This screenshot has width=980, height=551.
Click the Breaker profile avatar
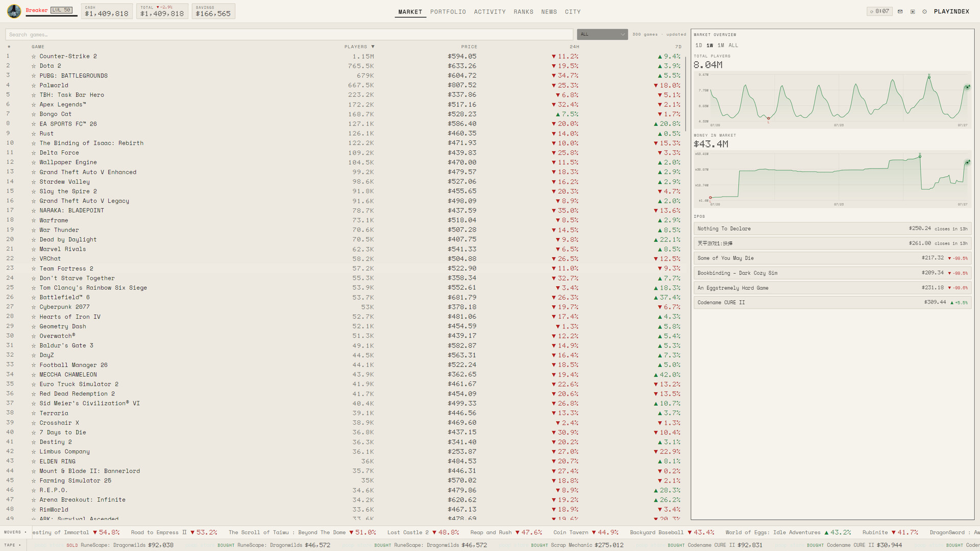(14, 11)
